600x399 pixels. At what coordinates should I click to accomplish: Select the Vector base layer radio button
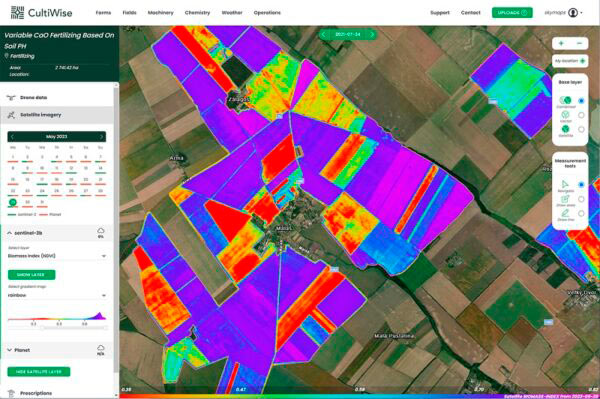(x=581, y=115)
